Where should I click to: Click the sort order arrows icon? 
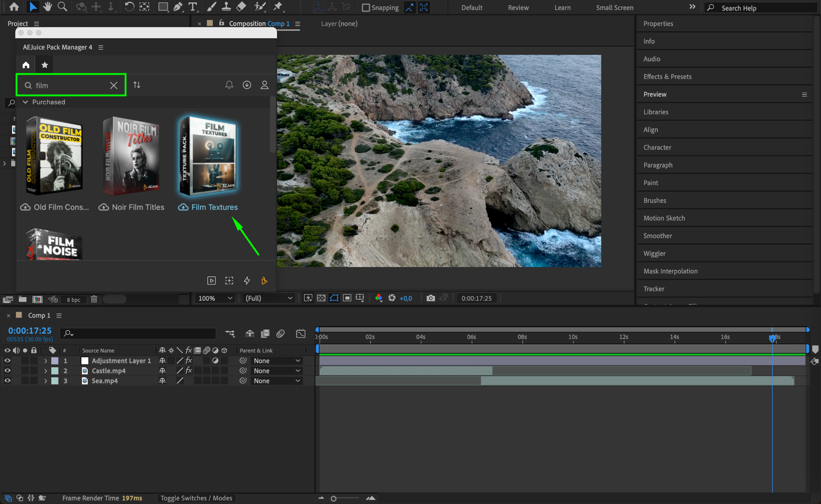tap(137, 85)
